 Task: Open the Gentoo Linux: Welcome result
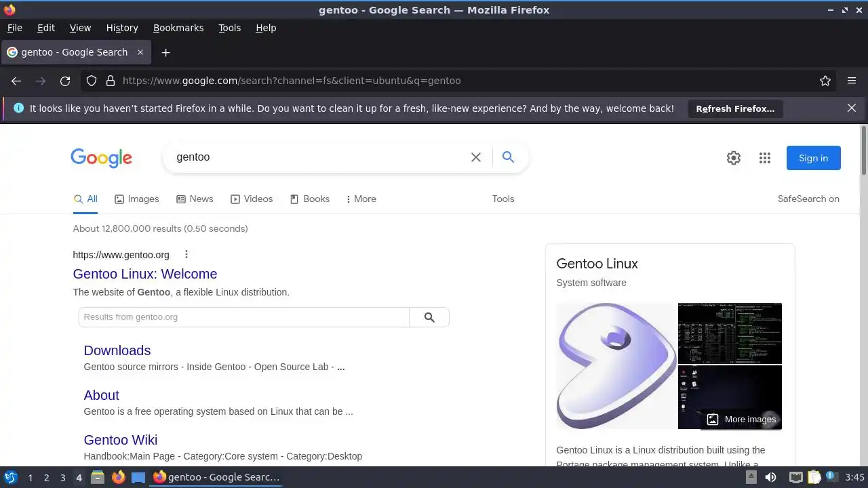click(145, 274)
